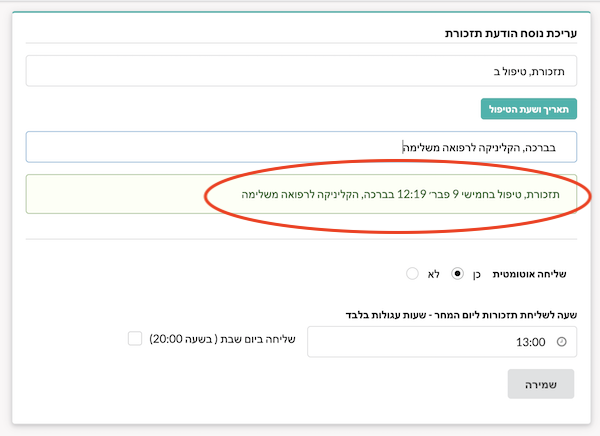Click the green reminder message preview box
Viewport: 600px width, 436px height.
301,194
